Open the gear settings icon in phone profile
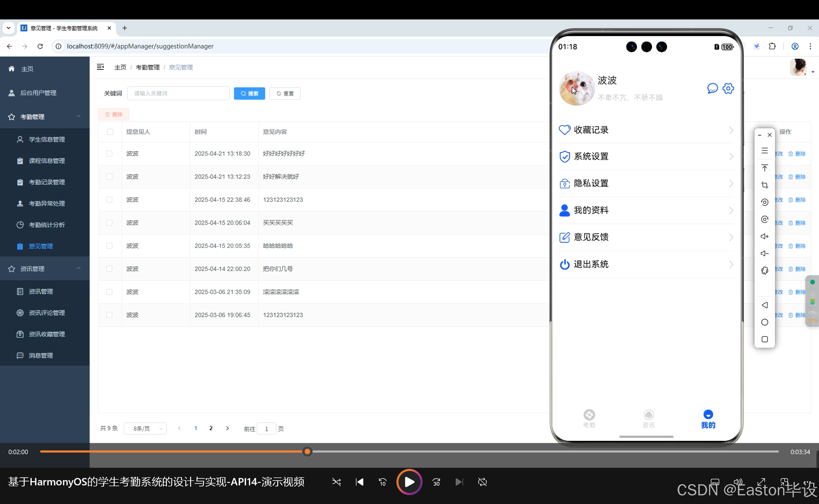 pos(728,88)
